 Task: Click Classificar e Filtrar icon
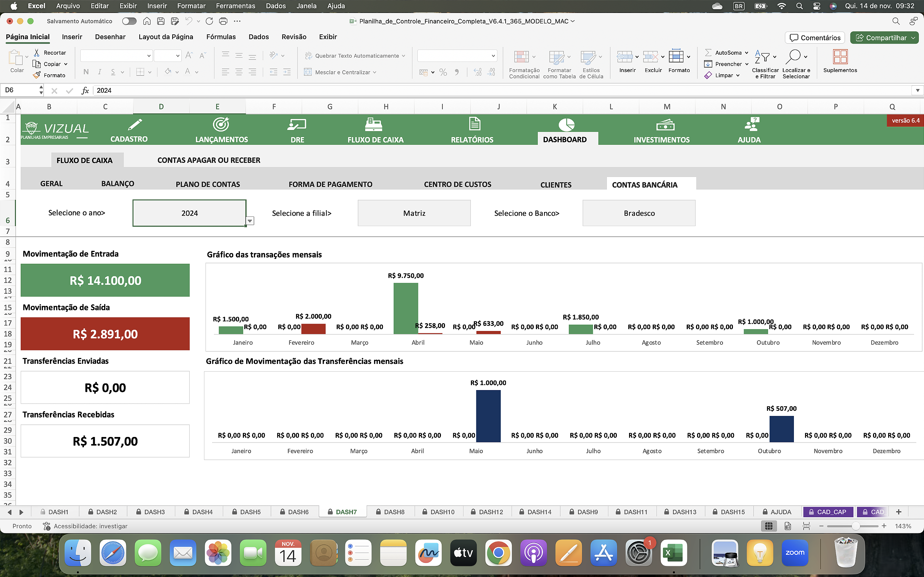pos(762,57)
